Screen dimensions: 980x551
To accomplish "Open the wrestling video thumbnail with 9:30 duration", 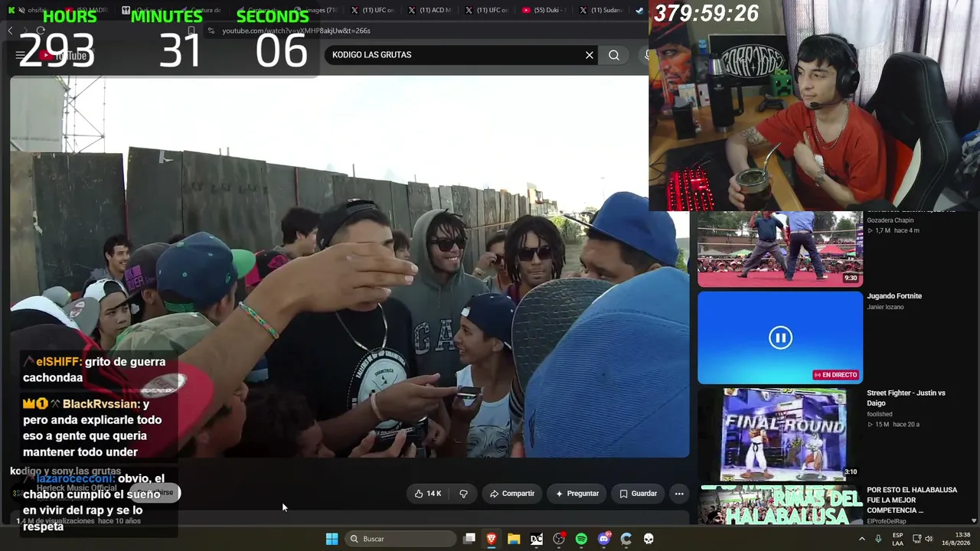I will [780, 249].
